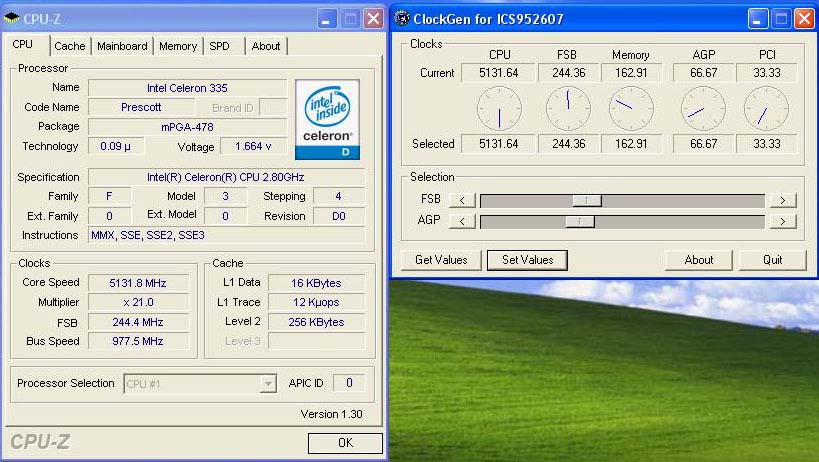Click the Selected AGP value 66.67
The height and width of the screenshot is (462, 819).
[x=703, y=144]
